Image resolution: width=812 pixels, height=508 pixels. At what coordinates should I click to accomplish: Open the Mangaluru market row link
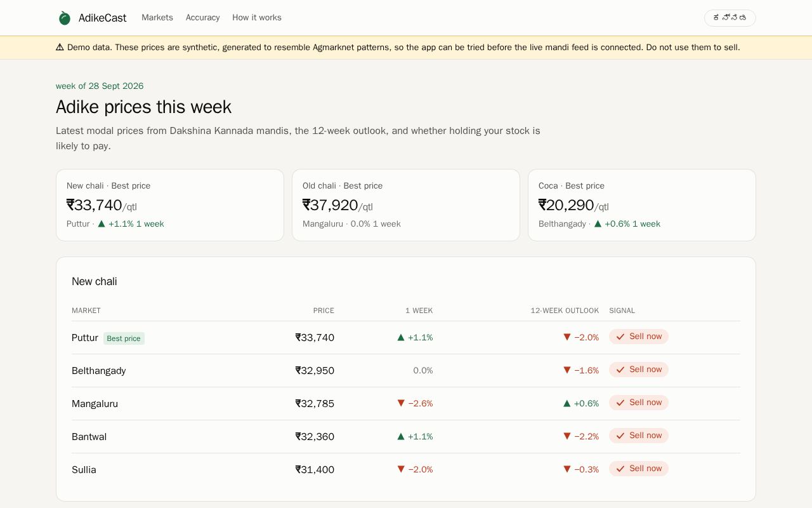(x=95, y=404)
